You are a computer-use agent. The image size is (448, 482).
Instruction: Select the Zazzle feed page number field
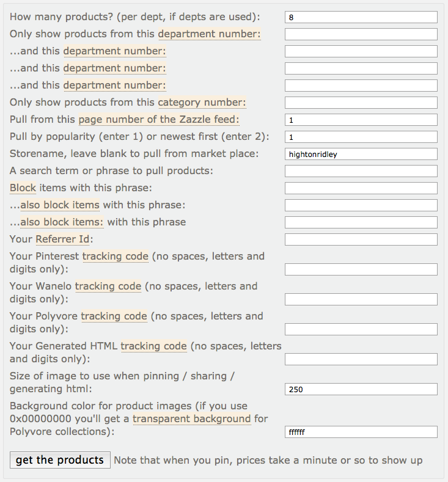coord(361,120)
